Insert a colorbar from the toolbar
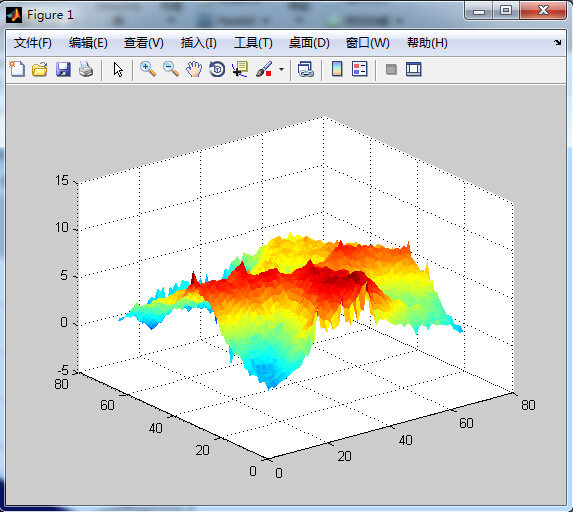 [337, 69]
